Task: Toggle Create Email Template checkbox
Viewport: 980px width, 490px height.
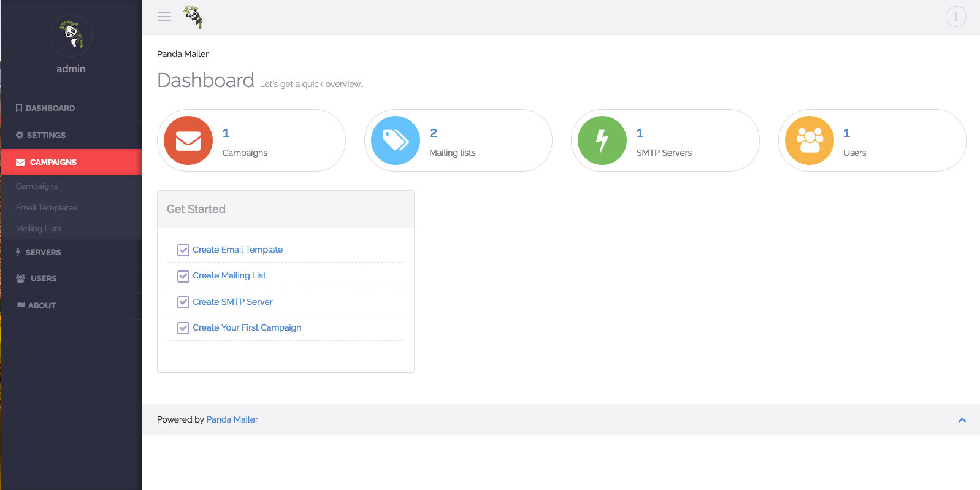Action: point(183,250)
